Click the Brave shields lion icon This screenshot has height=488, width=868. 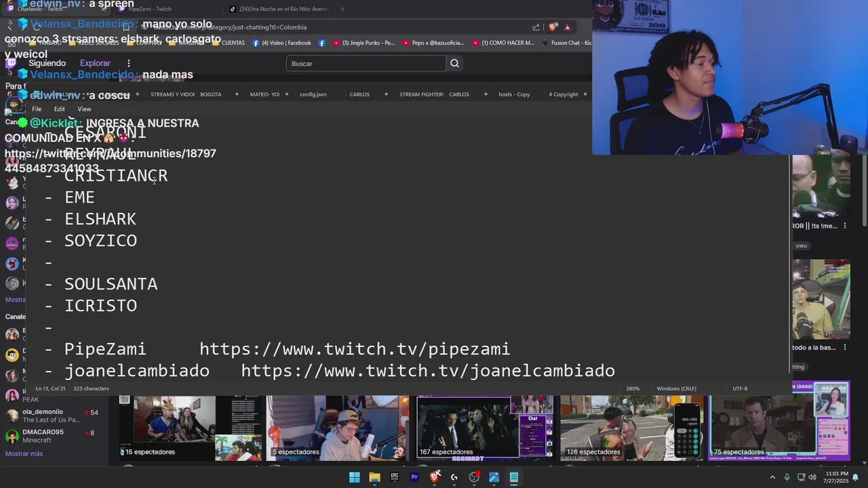pos(553,27)
